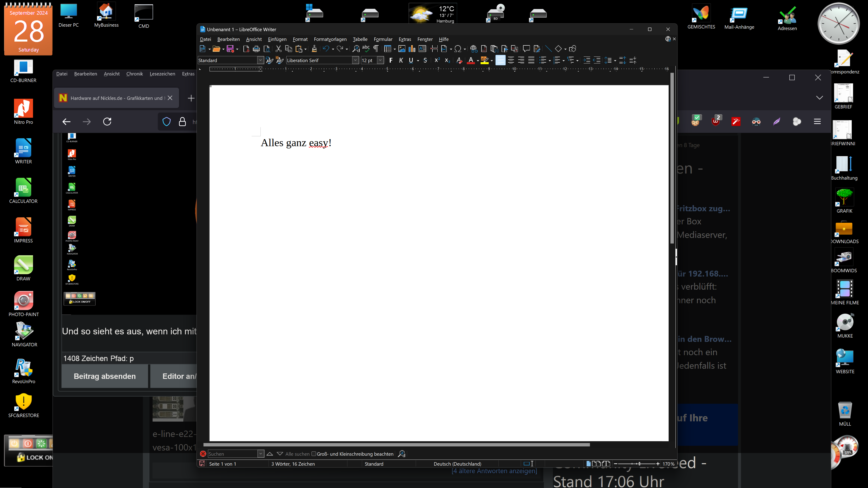Toggle Track Changes recording icon
The image size is (868, 488).
[x=537, y=49]
